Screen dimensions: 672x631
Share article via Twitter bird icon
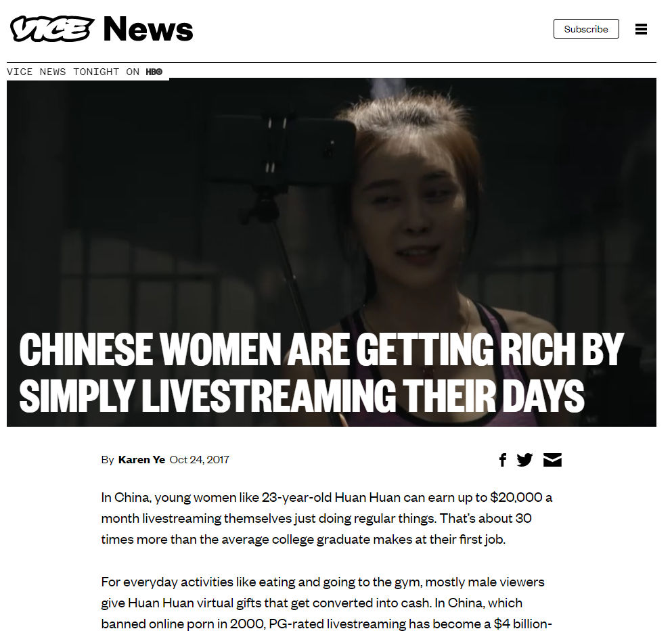coord(524,460)
